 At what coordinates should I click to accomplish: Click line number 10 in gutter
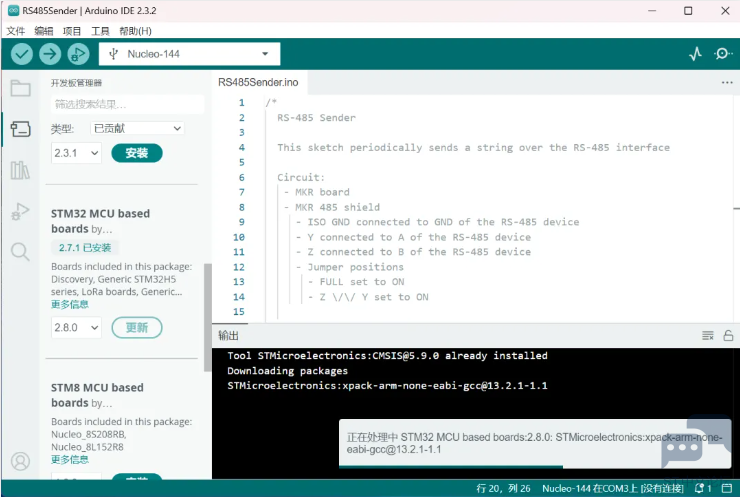click(239, 237)
